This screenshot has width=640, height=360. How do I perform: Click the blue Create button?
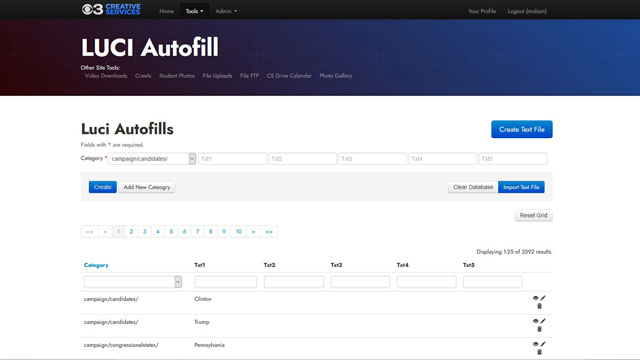[x=102, y=187]
